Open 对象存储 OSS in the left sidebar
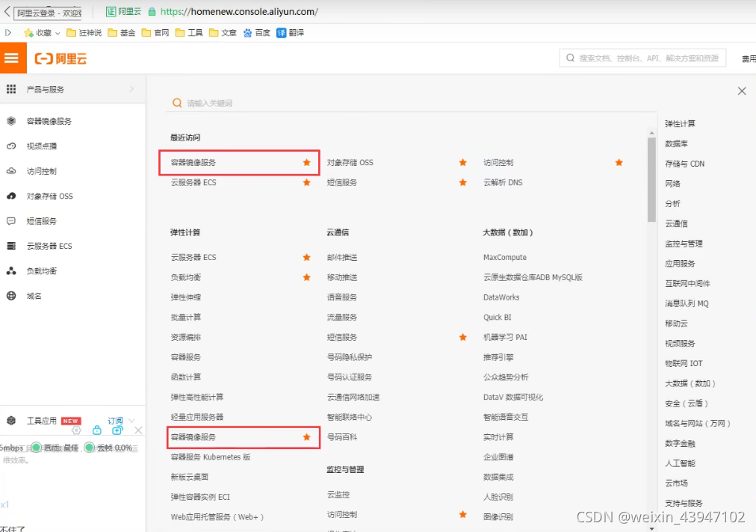The width and height of the screenshot is (756, 532). pos(49,197)
